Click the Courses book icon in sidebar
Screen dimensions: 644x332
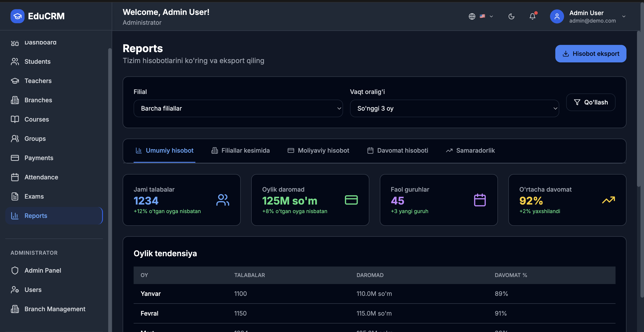tap(15, 119)
